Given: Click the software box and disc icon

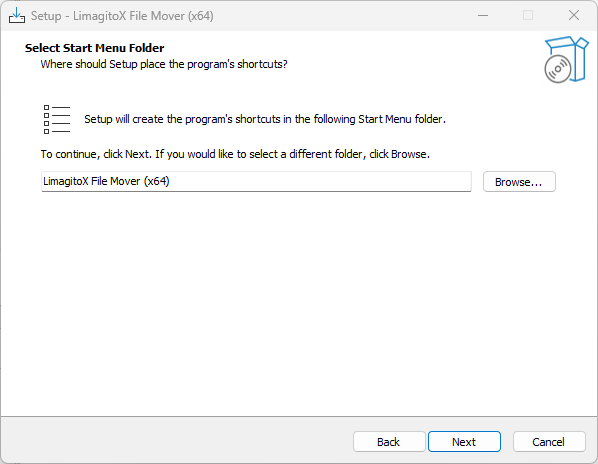Looking at the screenshot, I should tap(566, 59).
